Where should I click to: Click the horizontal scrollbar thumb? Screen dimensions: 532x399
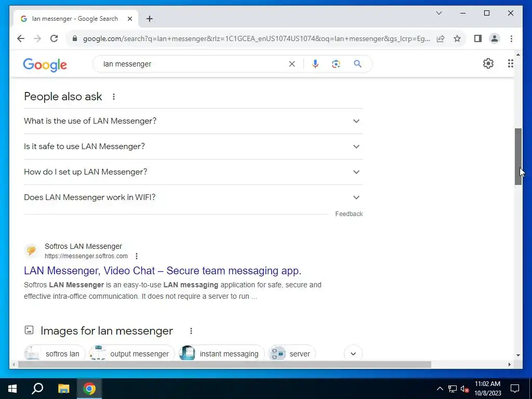coord(224,365)
